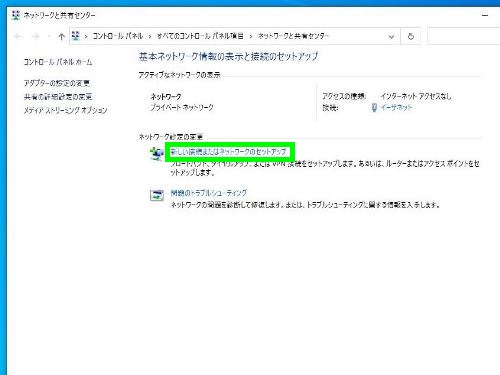Click the window title bar network icon
This screenshot has width=500, height=375.
tap(16, 15)
